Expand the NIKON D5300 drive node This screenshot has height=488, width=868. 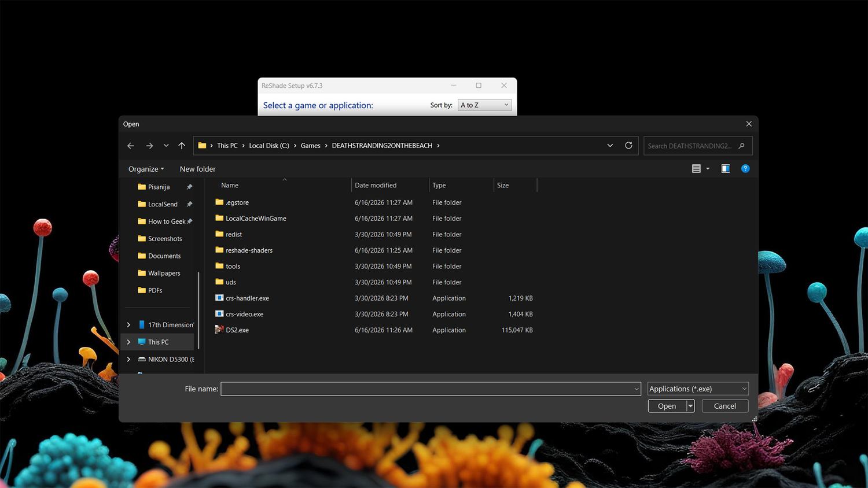[128, 359]
